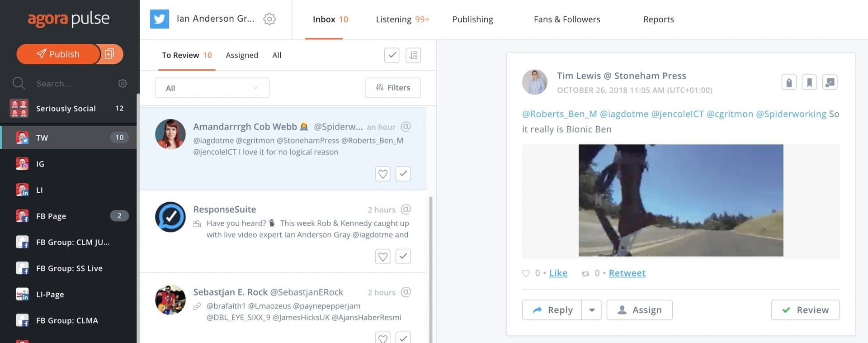This screenshot has width=868, height=343.
Task: Like ResponseSuite tweet with heart icon
Action: click(383, 257)
